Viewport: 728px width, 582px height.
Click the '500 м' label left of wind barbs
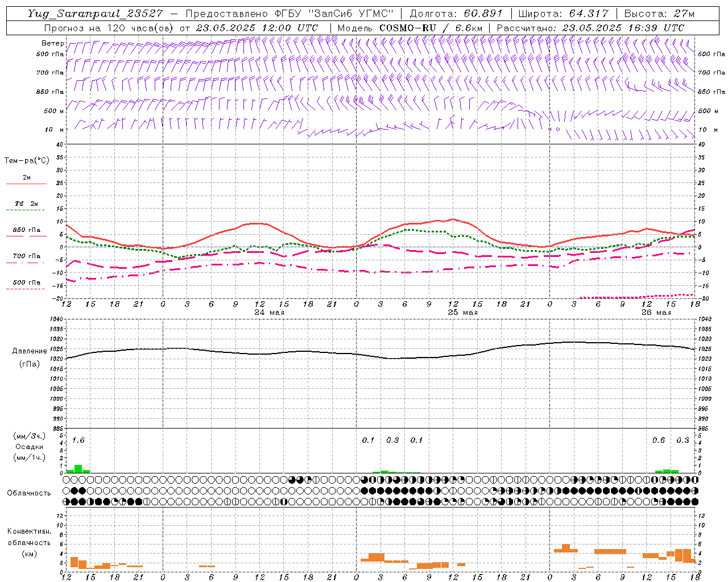pos(54,111)
